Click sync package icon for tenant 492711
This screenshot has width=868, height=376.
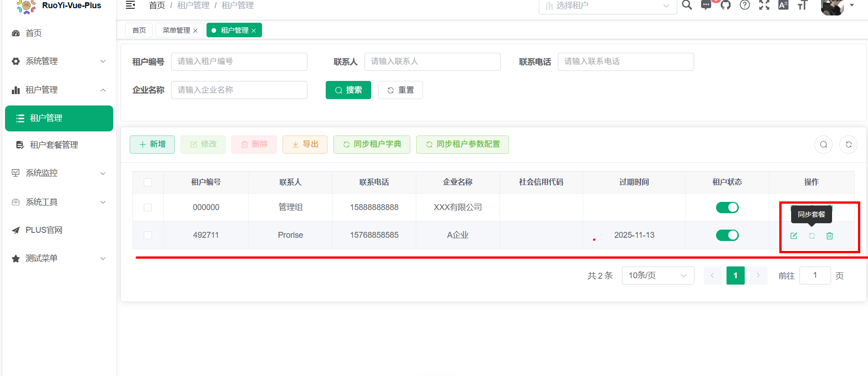click(812, 236)
